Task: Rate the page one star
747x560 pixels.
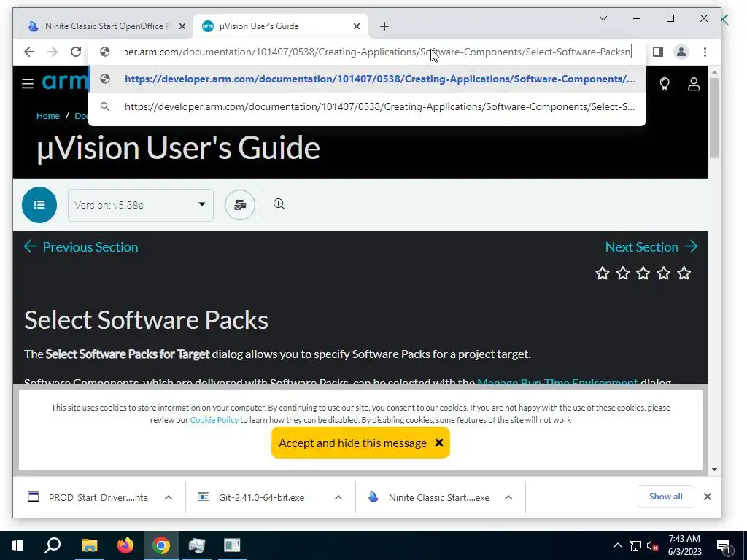Action: 603,273
